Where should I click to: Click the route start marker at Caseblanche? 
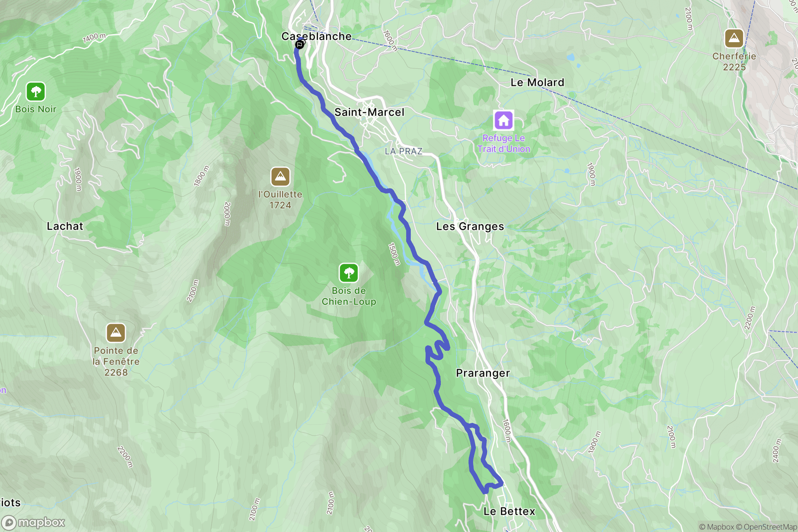click(299, 45)
